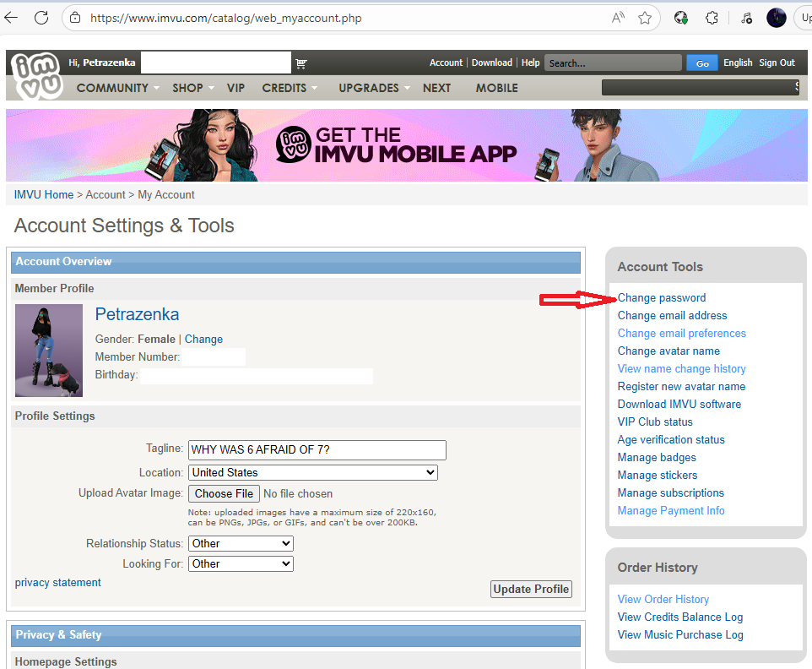The height and width of the screenshot is (669, 812).
Task: Click the address bar URL
Action: (x=225, y=18)
